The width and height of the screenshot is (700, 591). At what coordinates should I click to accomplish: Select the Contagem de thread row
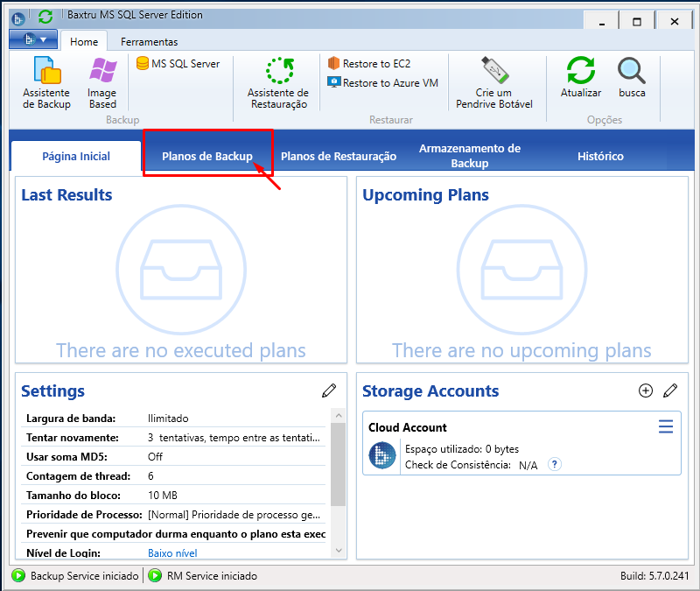(173, 475)
